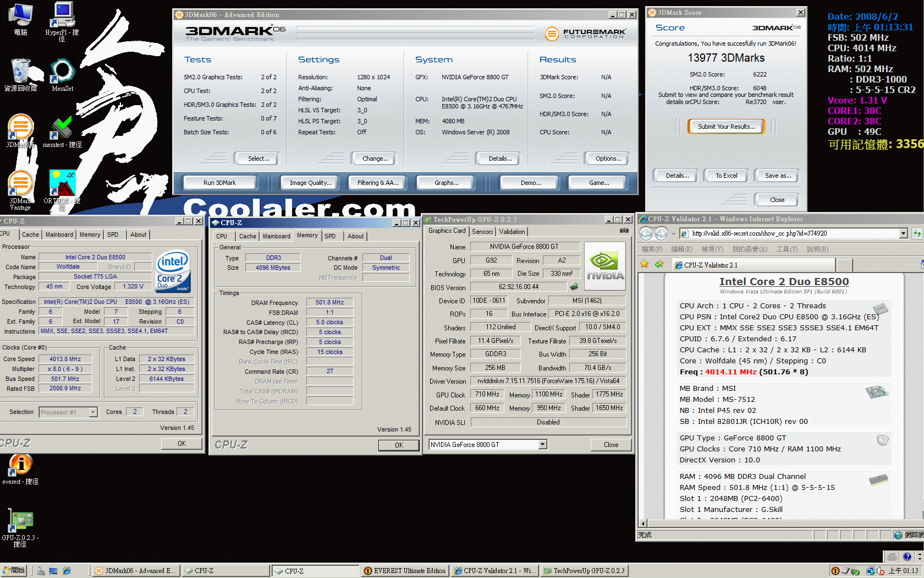Click the empty new tab button in IE
Viewport: 924px width, 578px height.
pyautogui.click(x=844, y=265)
